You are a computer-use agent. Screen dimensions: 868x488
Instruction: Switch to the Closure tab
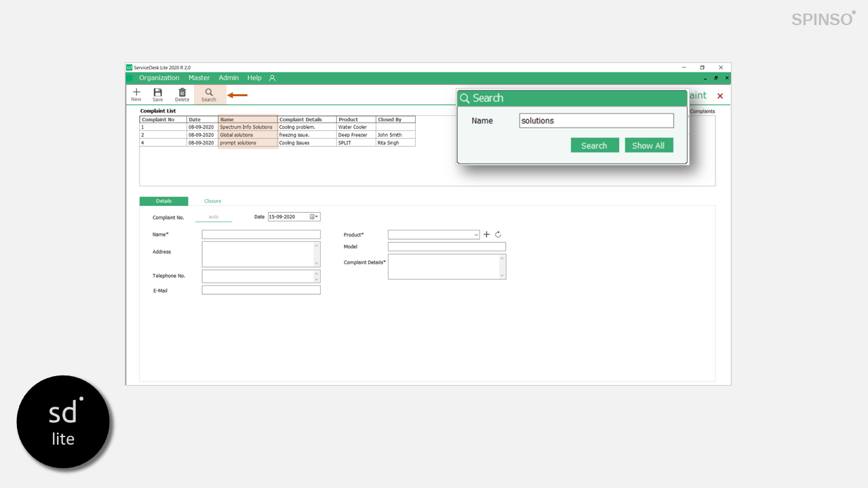click(213, 201)
